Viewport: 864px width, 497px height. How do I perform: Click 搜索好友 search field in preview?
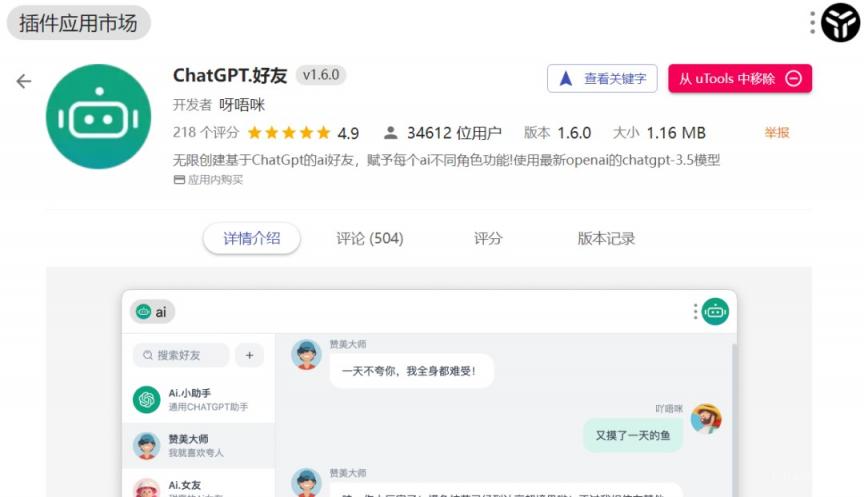click(x=181, y=355)
